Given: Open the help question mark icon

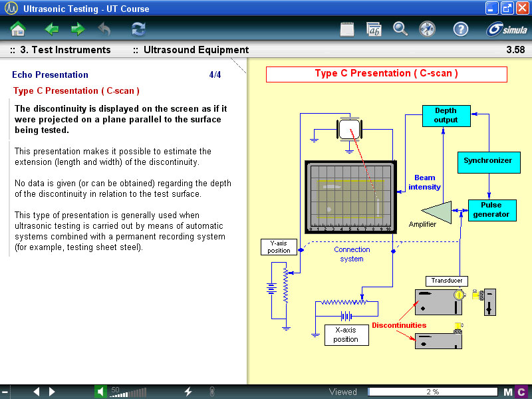Looking at the screenshot, I should point(460,29).
